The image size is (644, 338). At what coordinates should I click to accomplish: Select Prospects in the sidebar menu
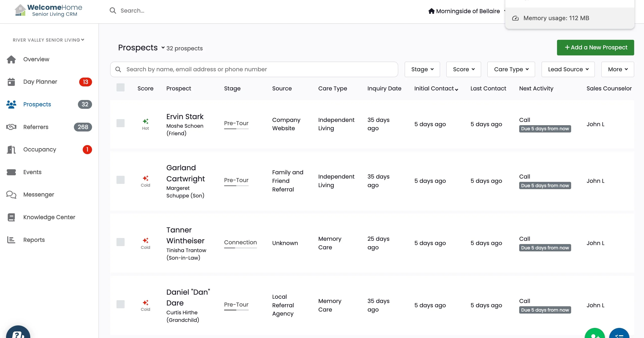pyautogui.click(x=37, y=104)
